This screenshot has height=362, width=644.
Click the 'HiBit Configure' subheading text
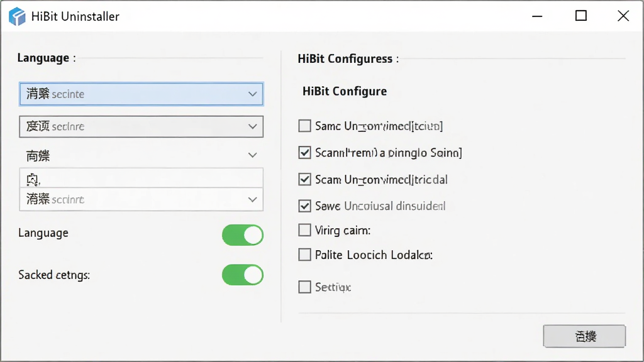[x=345, y=91]
